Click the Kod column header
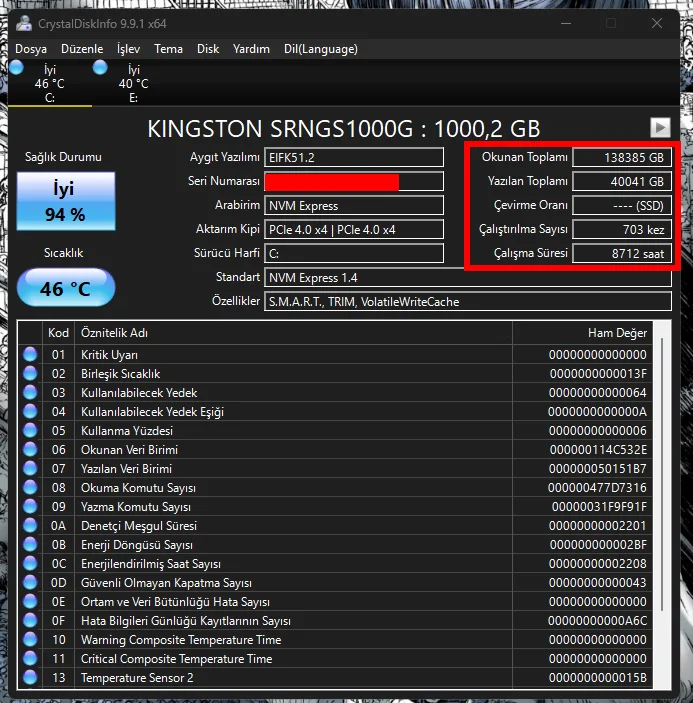This screenshot has width=693, height=703. click(x=58, y=333)
